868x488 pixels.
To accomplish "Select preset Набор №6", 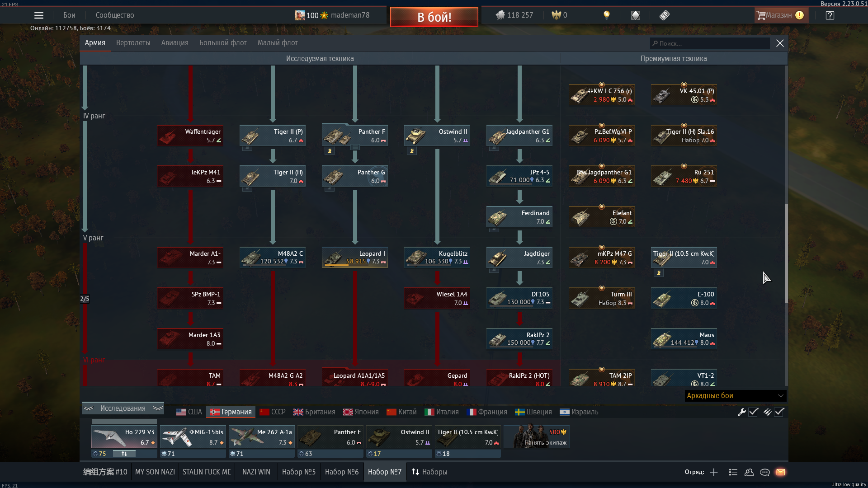I will coord(342,472).
